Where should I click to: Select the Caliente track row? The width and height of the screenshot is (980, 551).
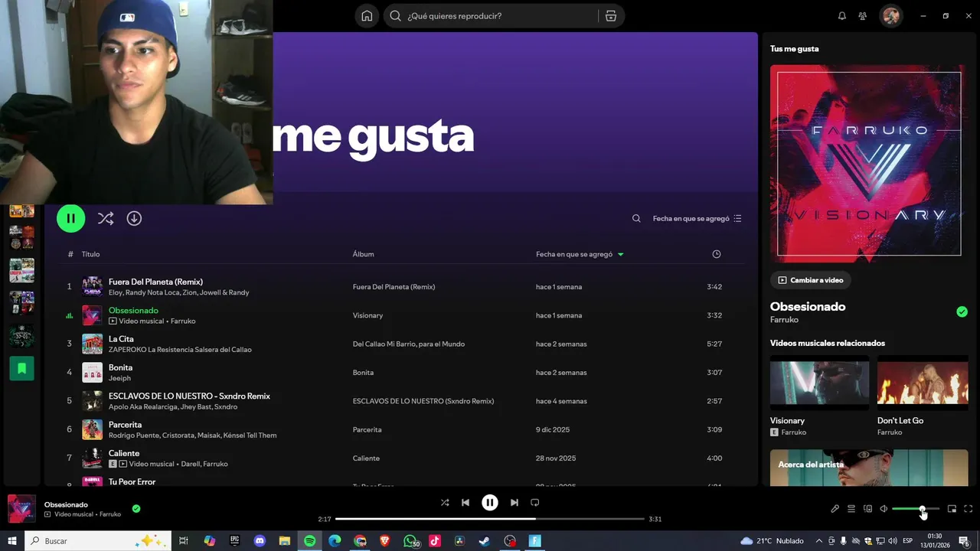[x=394, y=458]
